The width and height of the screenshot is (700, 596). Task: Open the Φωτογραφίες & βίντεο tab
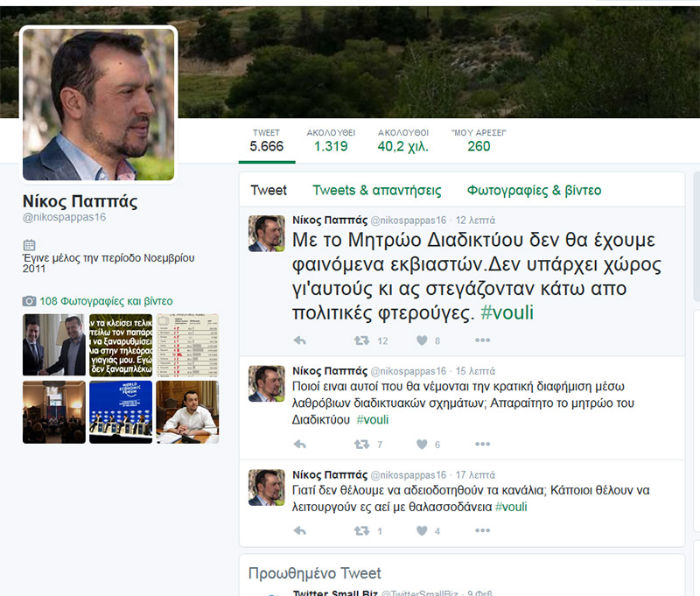(534, 190)
